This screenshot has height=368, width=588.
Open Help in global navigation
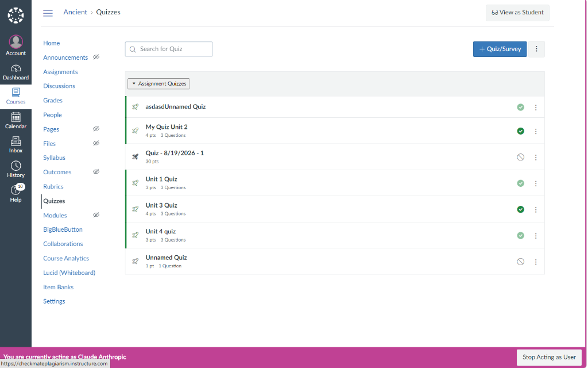16,194
